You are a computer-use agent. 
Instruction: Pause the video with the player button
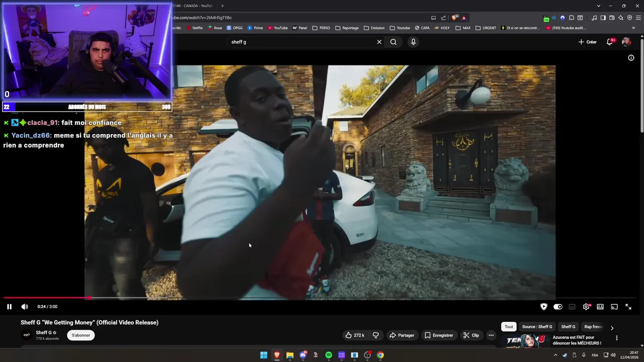9,307
